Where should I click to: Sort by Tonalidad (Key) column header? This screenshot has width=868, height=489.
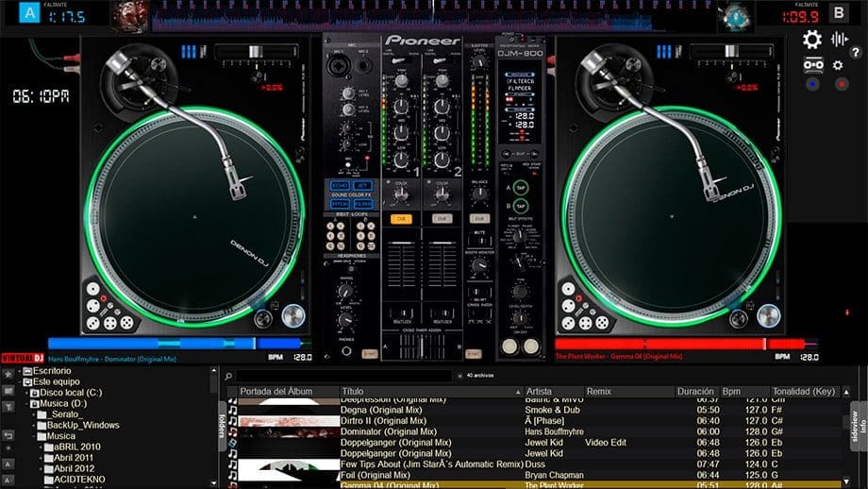(806, 392)
